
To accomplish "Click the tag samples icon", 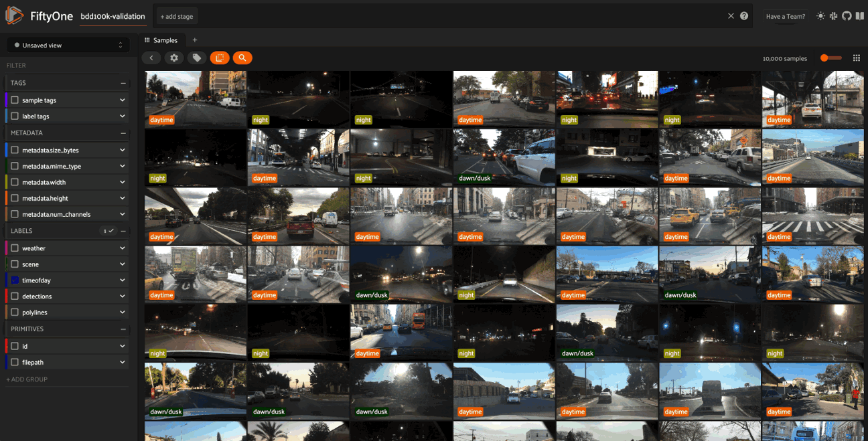I will (x=197, y=58).
